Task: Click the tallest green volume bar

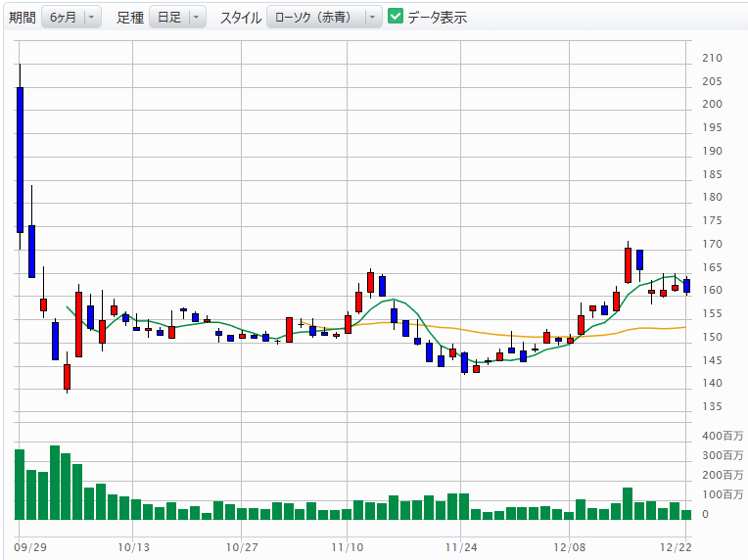Action: (55, 482)
